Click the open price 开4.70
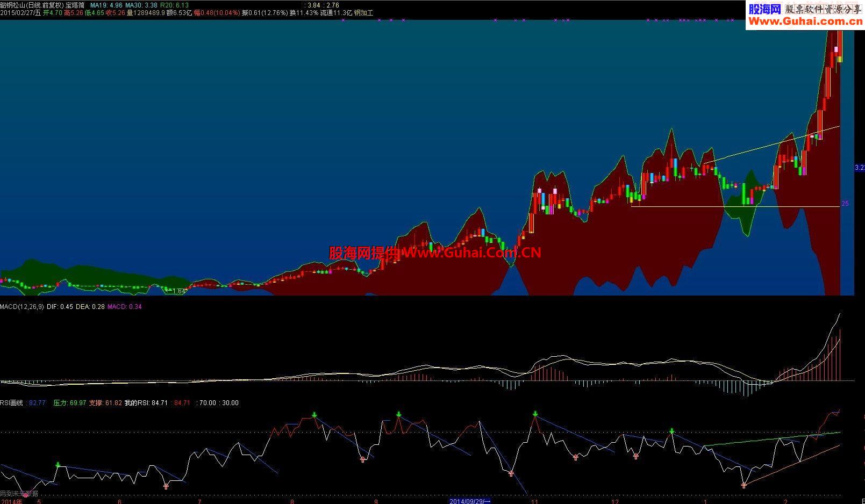The height and width of the screenshot is (504, 865). [x=53, y=13]
